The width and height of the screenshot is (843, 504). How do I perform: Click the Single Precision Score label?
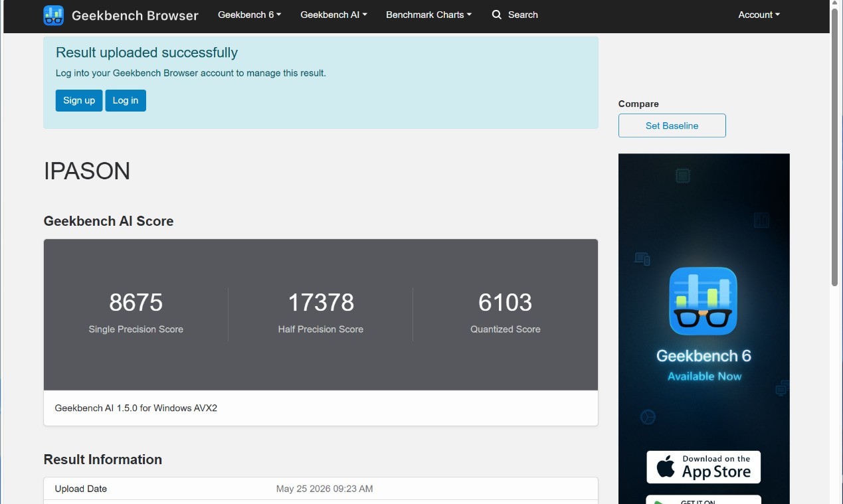(x=136, y=329)
